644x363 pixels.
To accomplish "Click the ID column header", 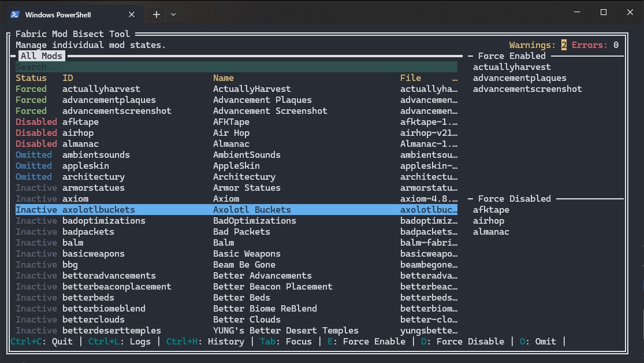I will (68, 78).
